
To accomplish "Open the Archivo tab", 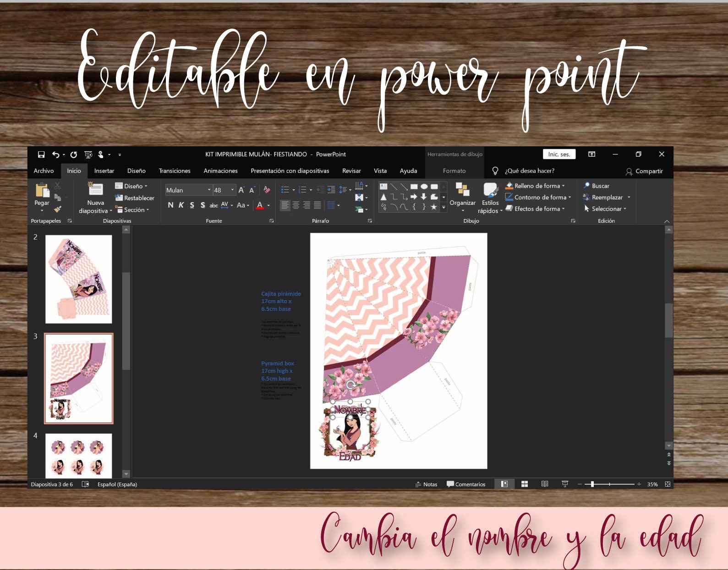I will [44, 171].
